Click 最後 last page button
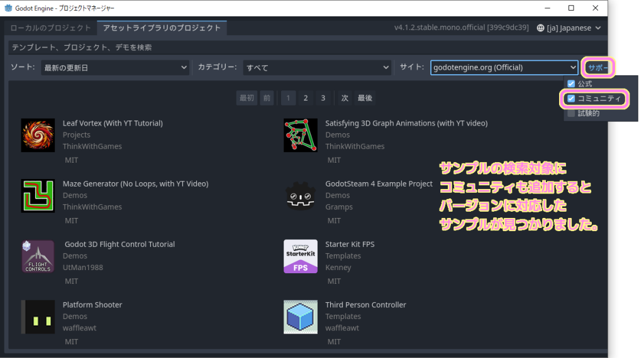This screenshot has width=644, height=358. pyautogui.click(x=365, y=98)
